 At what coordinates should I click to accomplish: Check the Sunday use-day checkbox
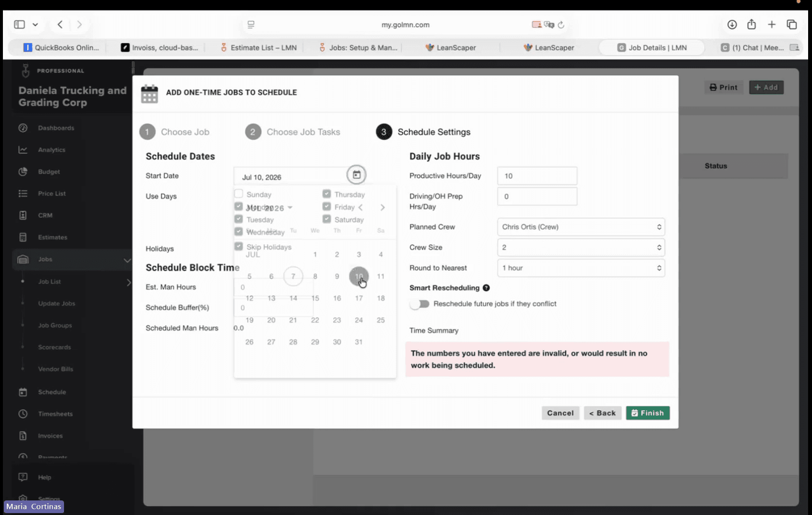tap(239, 194)
